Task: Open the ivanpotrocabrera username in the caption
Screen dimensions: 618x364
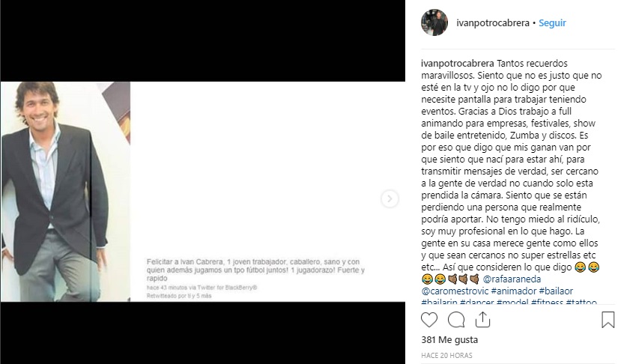Action: [x=458, y=64]
